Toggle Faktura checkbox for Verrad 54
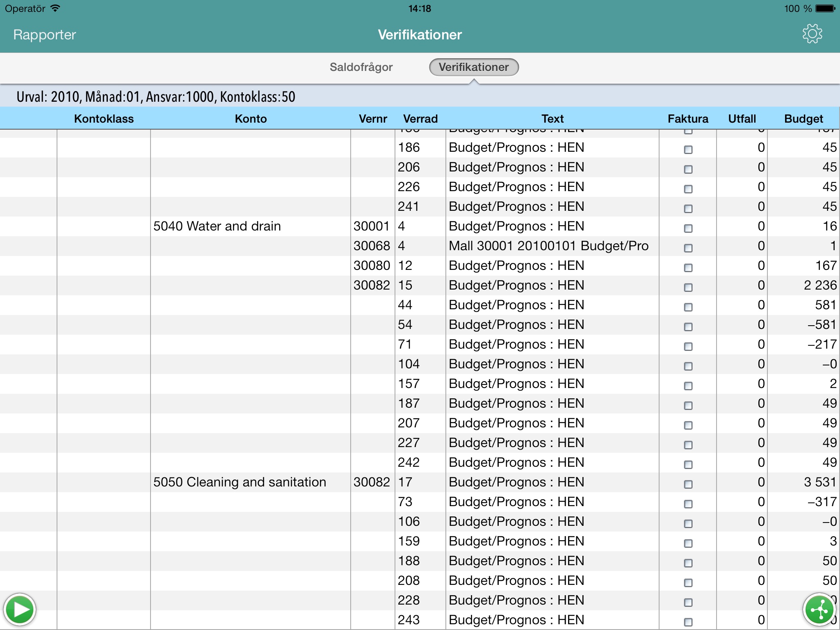This screenshot has height=630, width=840. (x=688, y=327)
